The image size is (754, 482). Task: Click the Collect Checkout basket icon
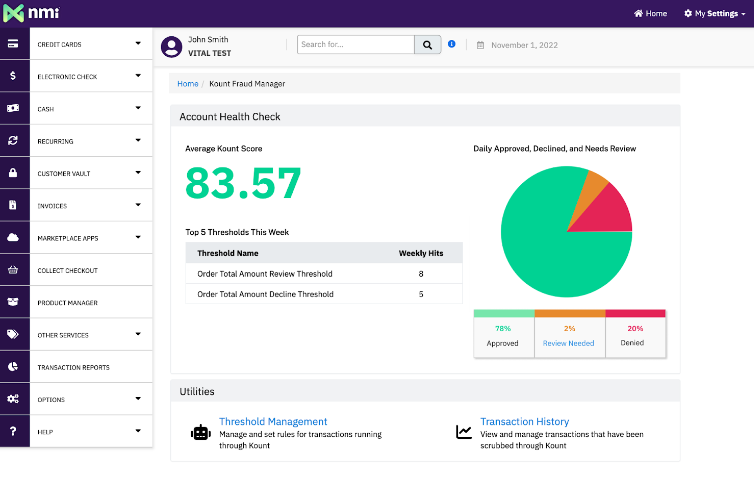click(13, 270)
